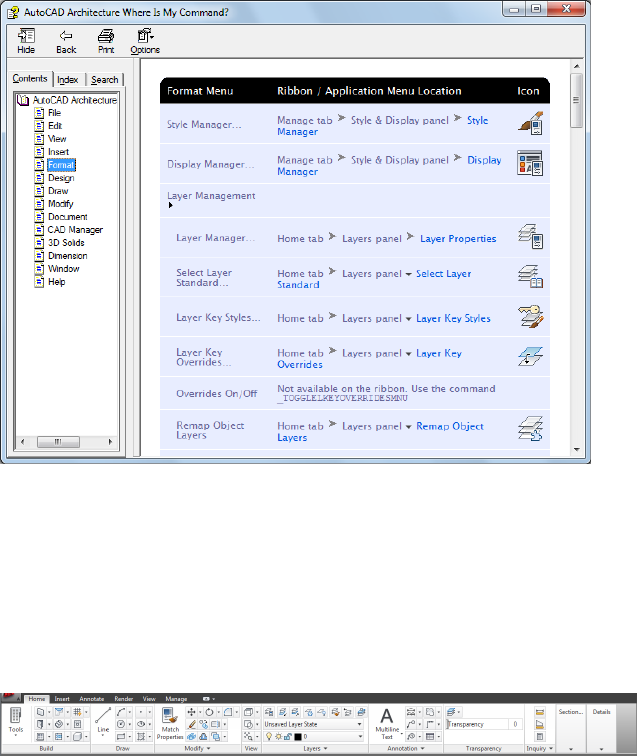Toggle the layer light bulb on/off icon
637x756 pixels.
[269, 736]
